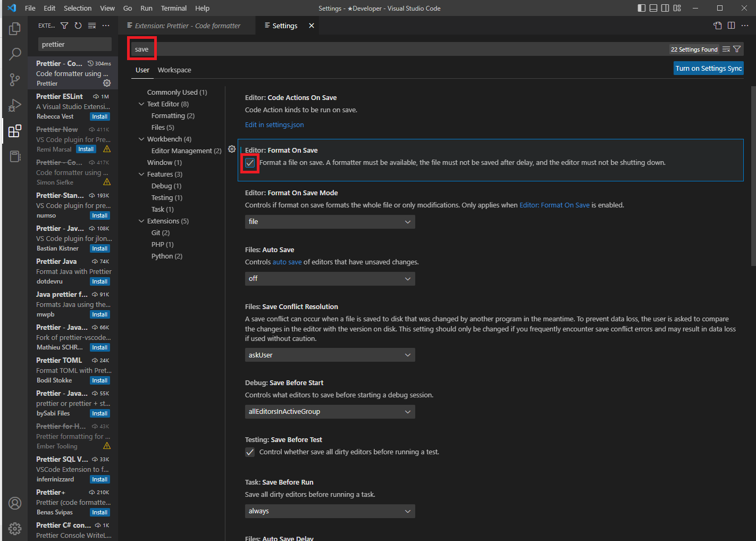Click the VS Code logo icon
Screen dimensions: 756x541
point(12,8)
